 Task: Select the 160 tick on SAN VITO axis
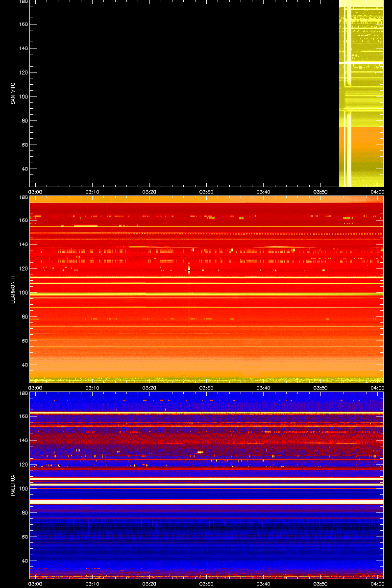pyautogui.click(x=23, y=24)
